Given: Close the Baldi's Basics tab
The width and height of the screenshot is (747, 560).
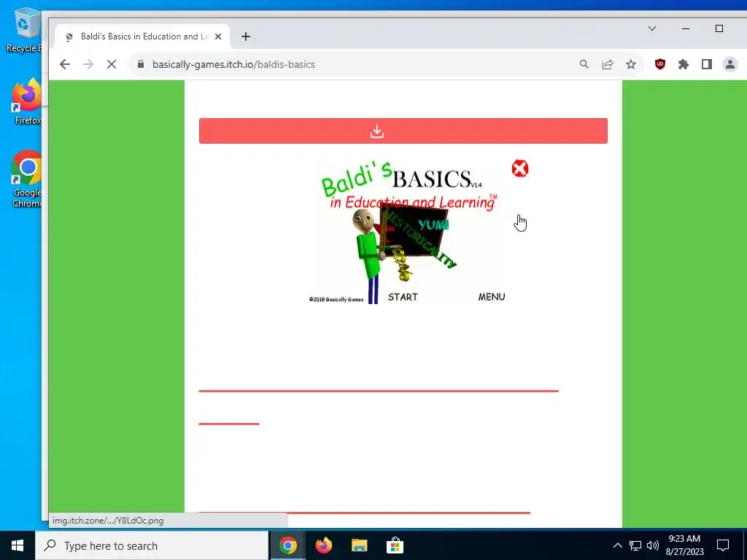Looking at the screenshot, I should pyautogui.click(x=217, y=36).
